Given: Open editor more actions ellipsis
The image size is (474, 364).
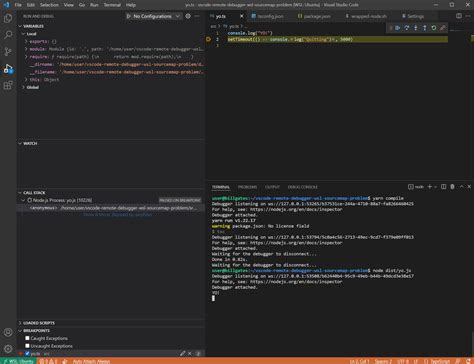Looking at the screenshot, I should point(468,16).
